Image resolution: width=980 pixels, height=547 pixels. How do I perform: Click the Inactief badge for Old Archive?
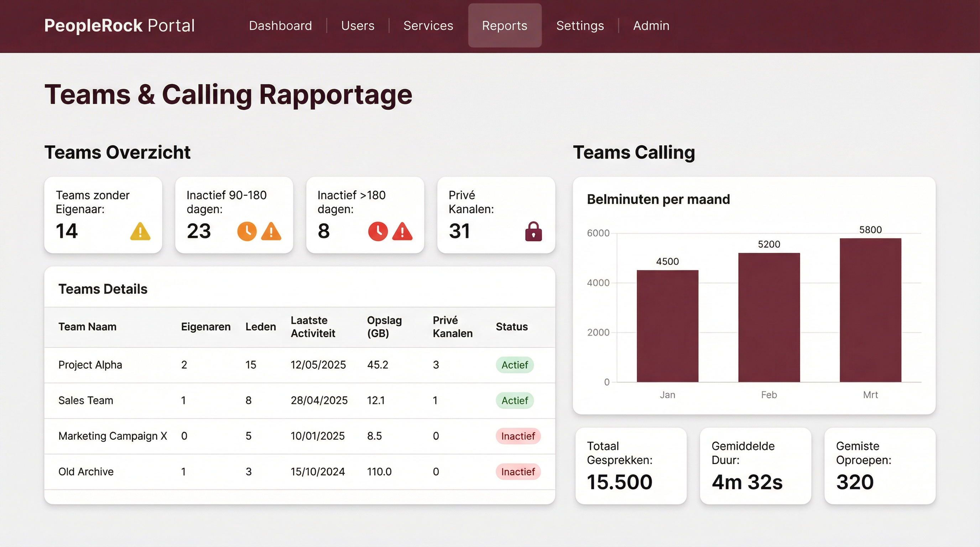518,472
